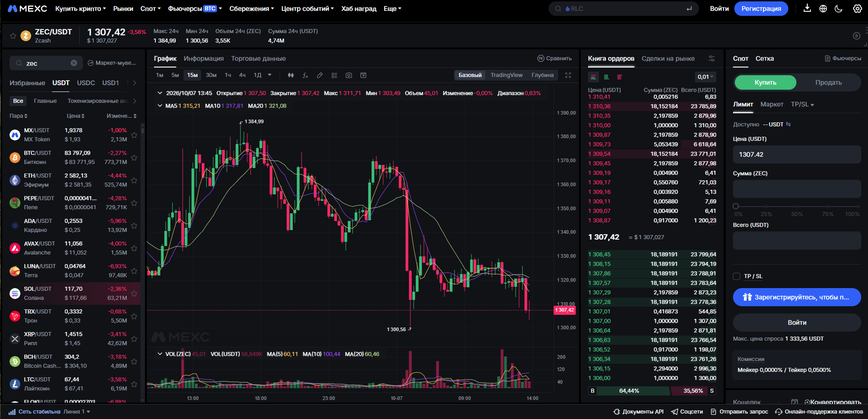Collapse the MA5 MA10 MA20 indicator row
The width and height of the screenshot is (868, 419).
click(x=160, y=106)
